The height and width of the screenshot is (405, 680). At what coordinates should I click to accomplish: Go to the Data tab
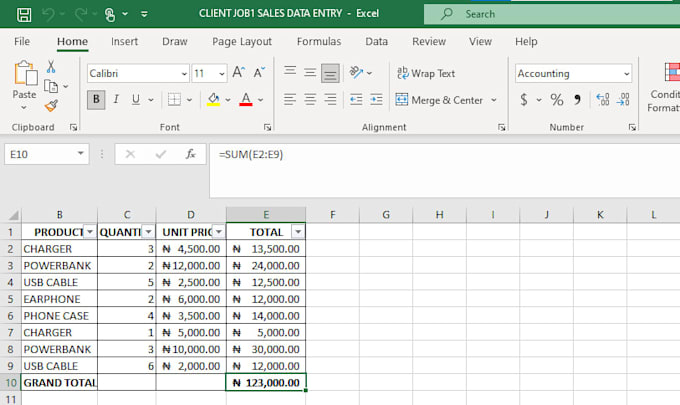(376, 42)
